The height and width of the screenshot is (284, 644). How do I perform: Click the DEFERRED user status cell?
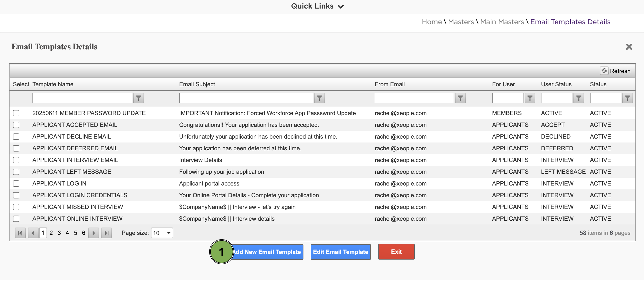557,148
